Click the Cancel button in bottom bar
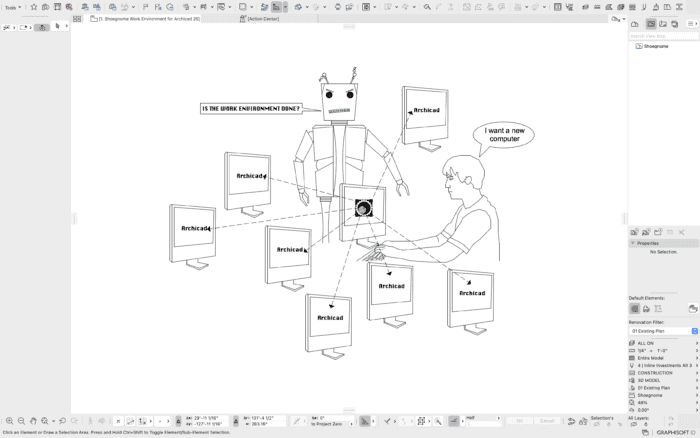This screenshot has width=700, height=438. point(547,421)
